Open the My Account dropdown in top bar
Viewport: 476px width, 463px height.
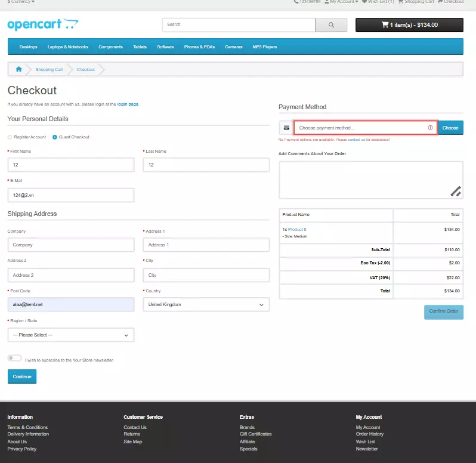coord(342,2)
